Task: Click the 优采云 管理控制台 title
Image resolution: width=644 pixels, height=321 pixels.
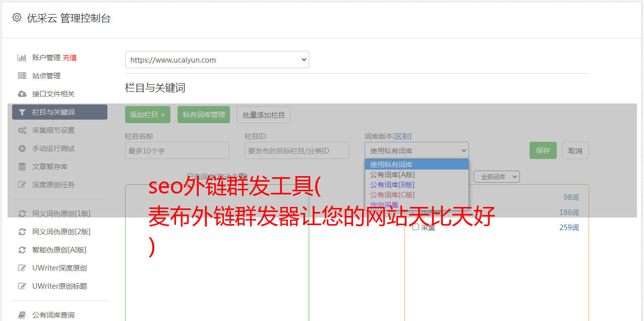Action: (x=69, y=18)
